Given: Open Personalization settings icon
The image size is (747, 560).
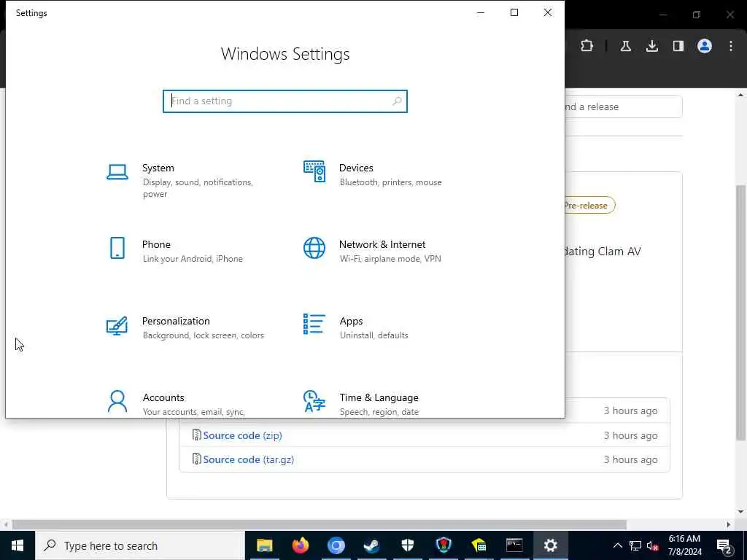Looking at the screenshot, I should [x=117, y=326].
